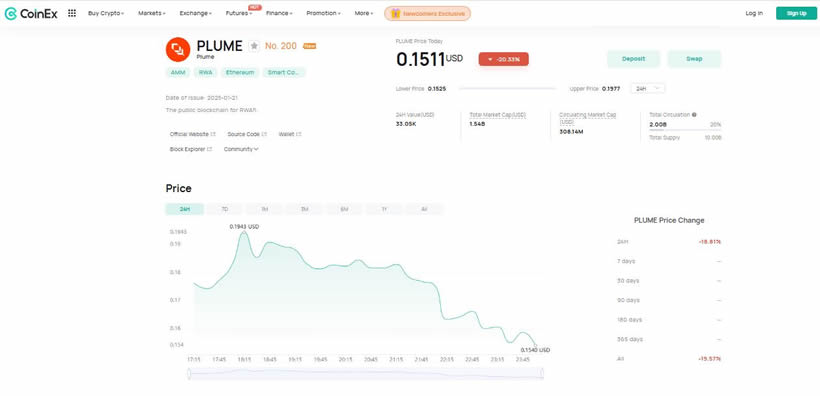Click the Circulating Market Cap label

pyautogui.click(x=587, y=118)
